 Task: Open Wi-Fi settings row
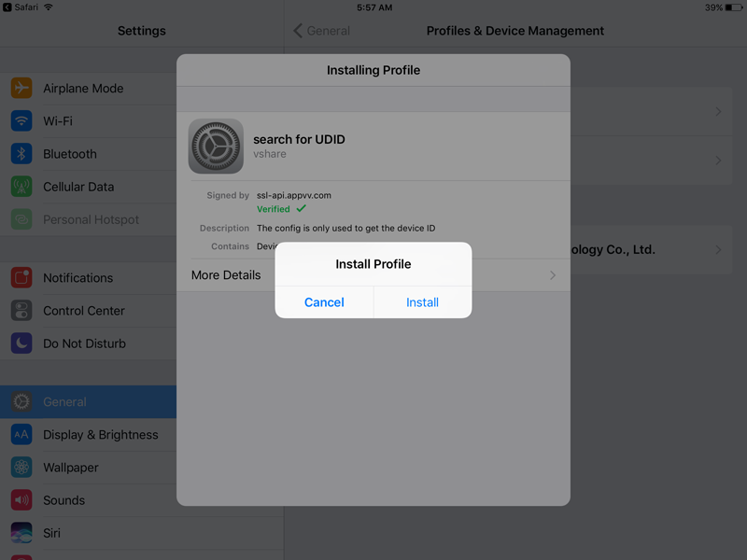88,121
